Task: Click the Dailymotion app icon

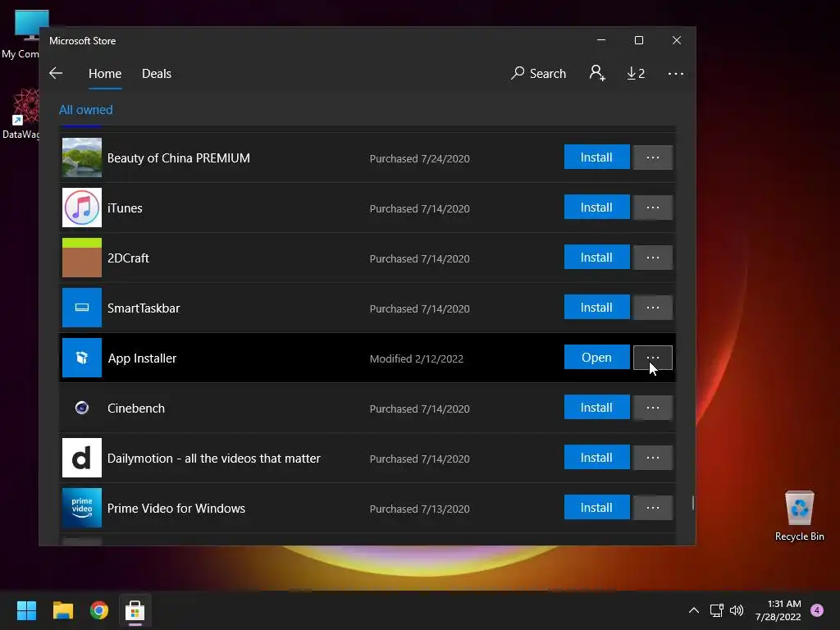Action: 82,458
